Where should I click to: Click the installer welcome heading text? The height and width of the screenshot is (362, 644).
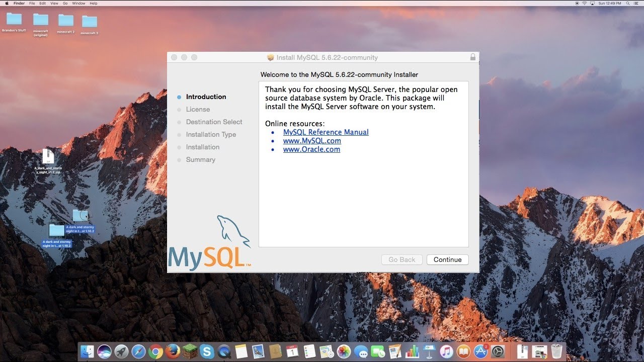click(x=339, y=74)
